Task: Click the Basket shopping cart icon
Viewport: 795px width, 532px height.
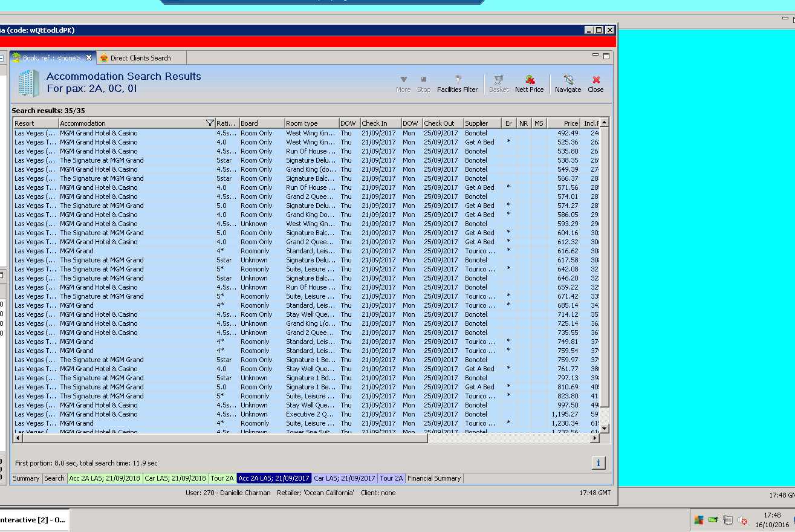Action: click(x=499, y=83)
